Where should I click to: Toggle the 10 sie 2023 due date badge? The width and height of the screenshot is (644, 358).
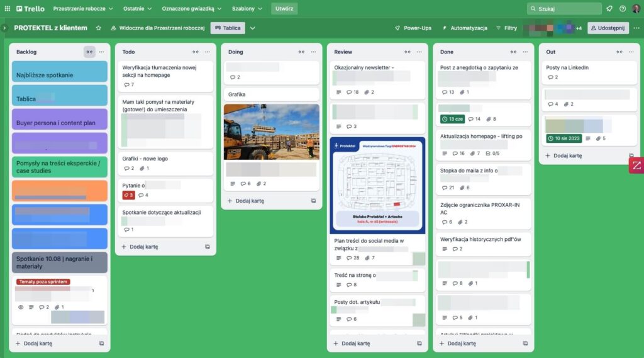point(563,138)
